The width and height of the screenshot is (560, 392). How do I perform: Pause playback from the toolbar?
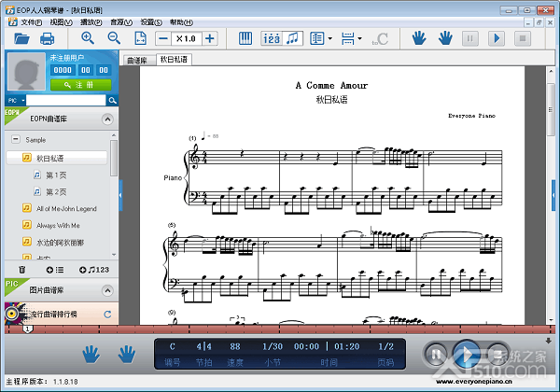point(470,38)
